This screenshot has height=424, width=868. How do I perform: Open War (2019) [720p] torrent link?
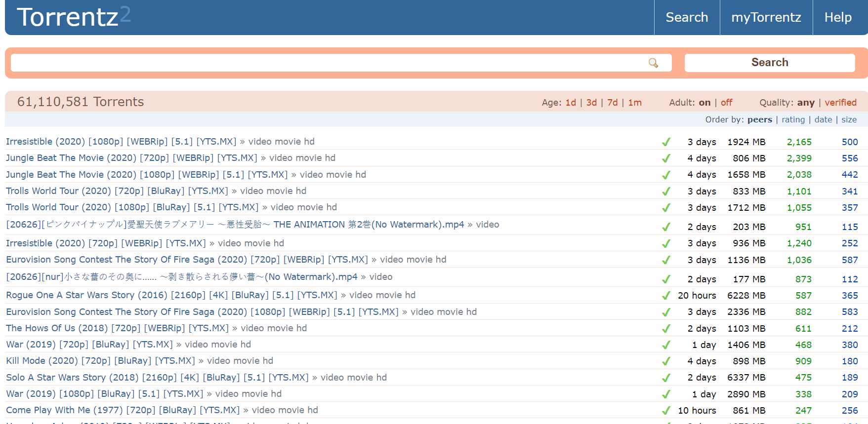point(89,345)
